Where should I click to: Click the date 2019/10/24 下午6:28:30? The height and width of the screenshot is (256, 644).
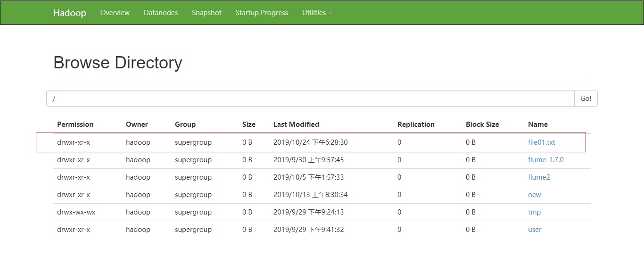coord(311,142)
